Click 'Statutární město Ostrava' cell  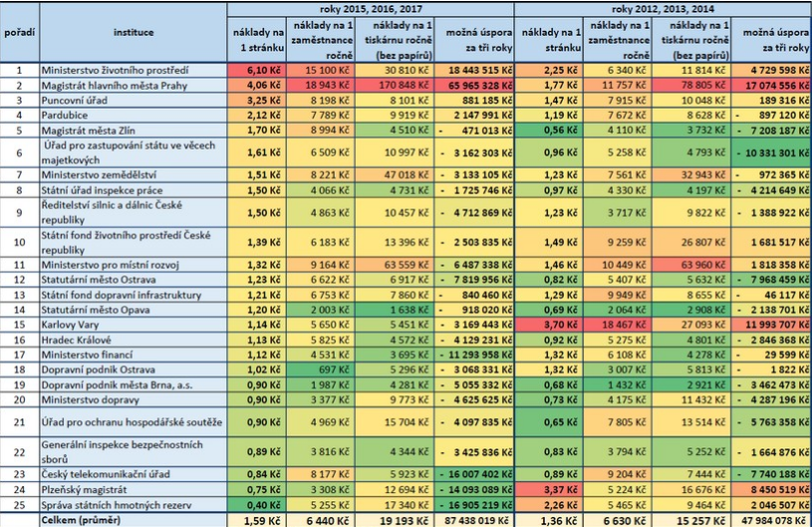tap(134, 280)
